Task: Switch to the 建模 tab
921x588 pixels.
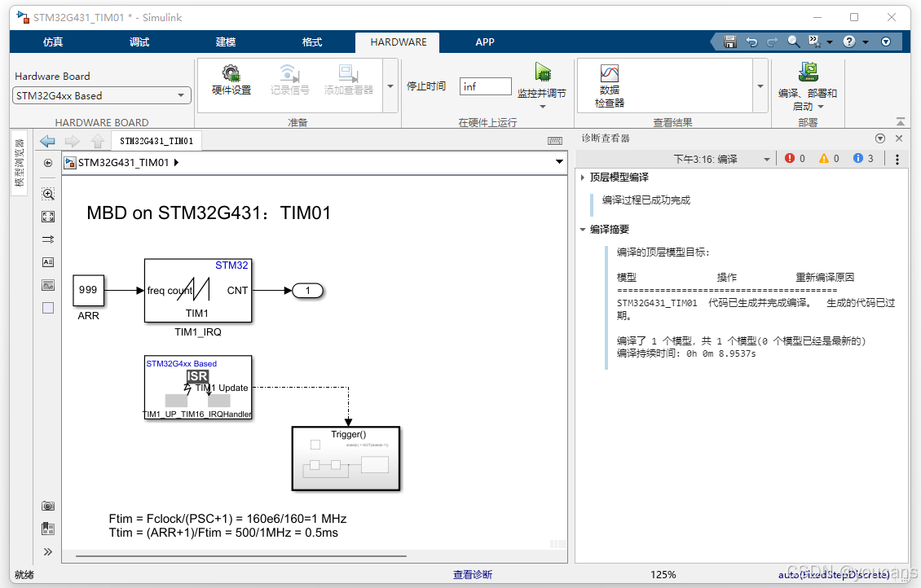Action: tap(226, 42)
